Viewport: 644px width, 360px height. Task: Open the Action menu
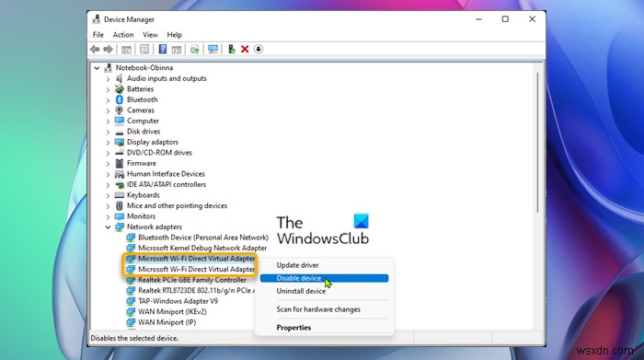pyautogui.click(x=123, y=35)
